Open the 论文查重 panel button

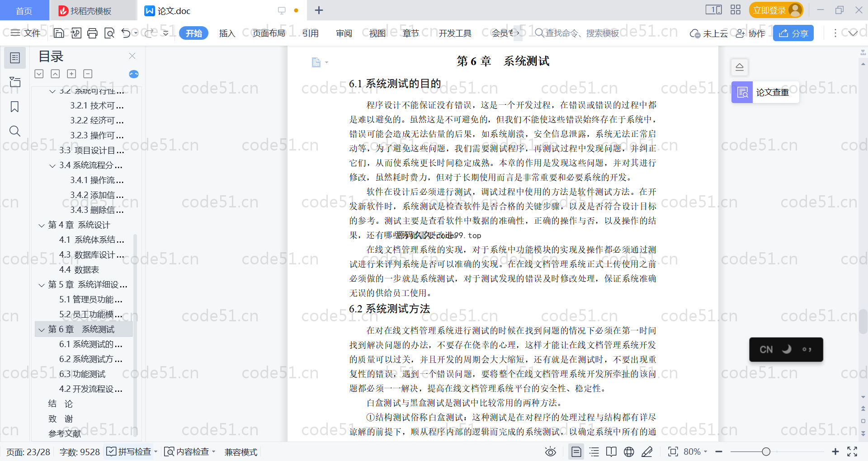click(x=765, y=92)
